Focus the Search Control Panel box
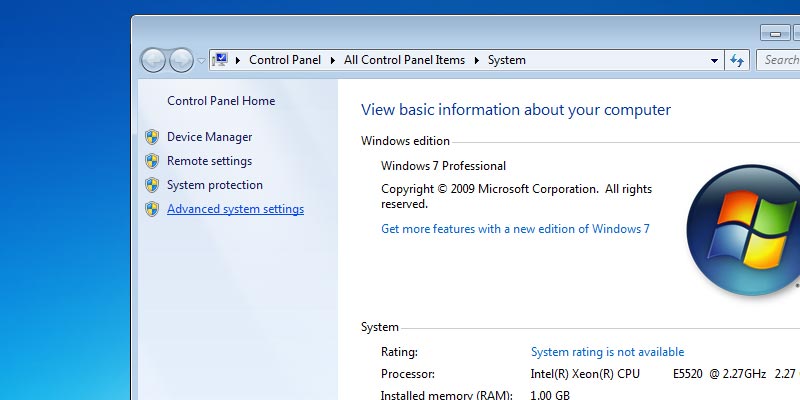This screenshot has width=800, height=400. click(x=780, y=60)
